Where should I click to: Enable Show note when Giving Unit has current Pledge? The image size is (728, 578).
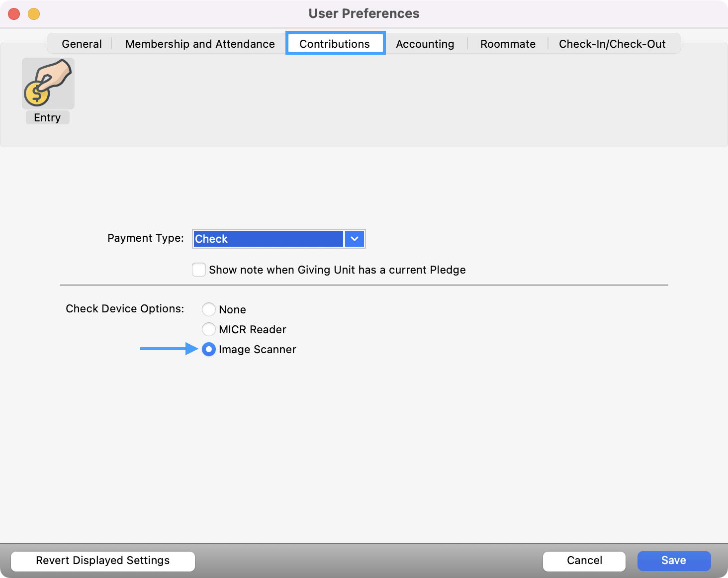pyautogui.click(x=198, y=269)
